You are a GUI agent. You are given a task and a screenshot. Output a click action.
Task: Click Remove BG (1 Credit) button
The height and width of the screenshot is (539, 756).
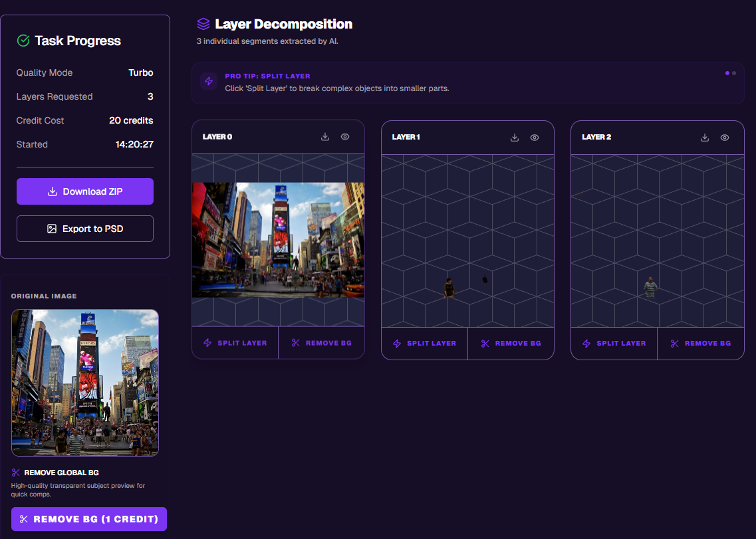[x=89, y=519]
